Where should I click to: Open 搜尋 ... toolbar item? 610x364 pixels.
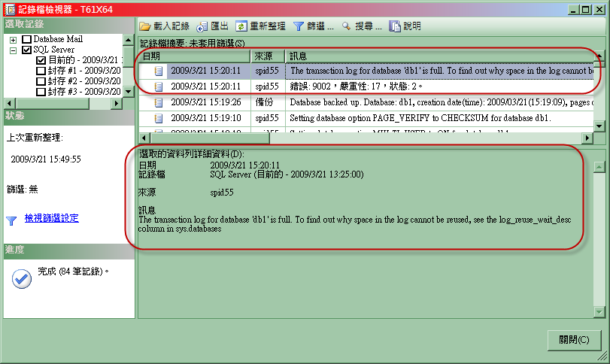(x=362, y=26)
